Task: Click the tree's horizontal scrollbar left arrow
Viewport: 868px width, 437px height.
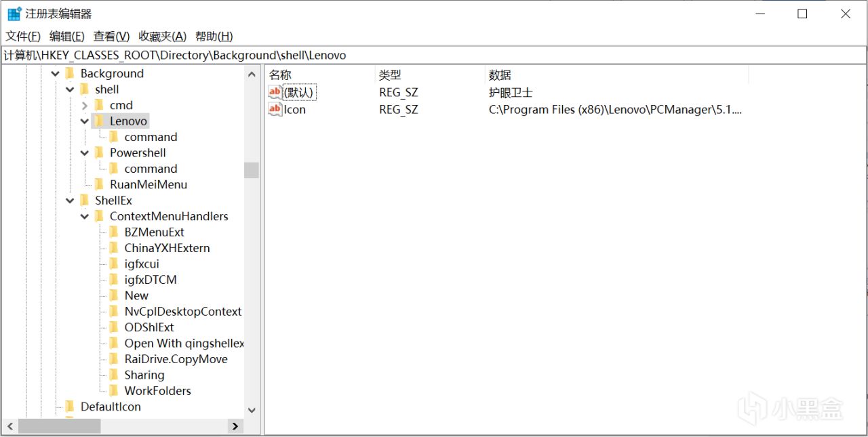Action: coord(9,426)
